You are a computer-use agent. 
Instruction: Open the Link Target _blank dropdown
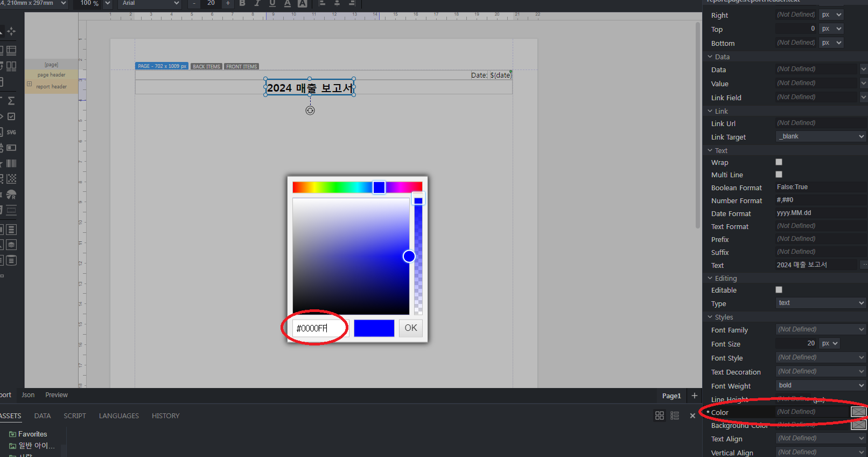click(821, 136)
